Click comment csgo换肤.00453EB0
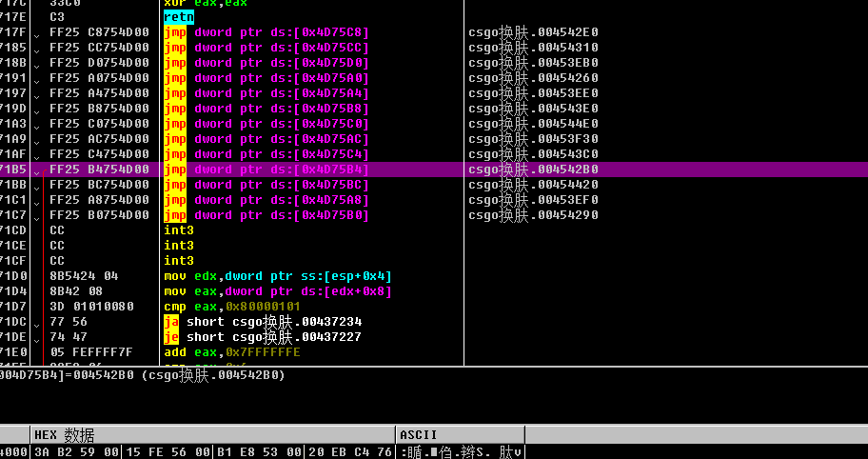This screenshot has height=459, width=868. point(533,63)
